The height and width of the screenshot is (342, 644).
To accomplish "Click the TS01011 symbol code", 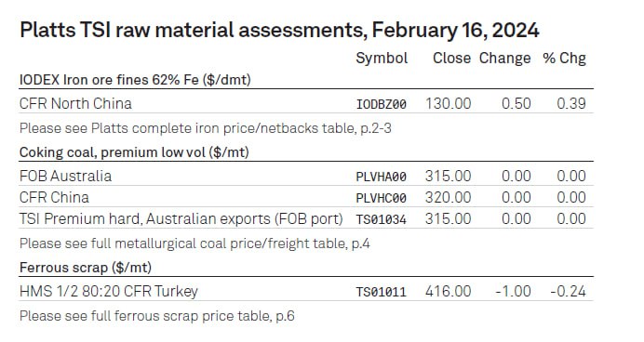I will coord(382,292).
